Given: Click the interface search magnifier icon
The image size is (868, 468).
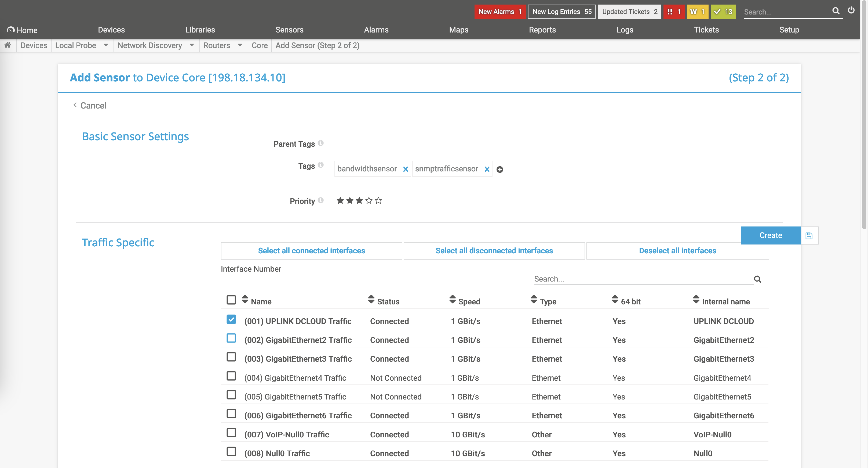Looking at the screenshot, I should [757, 279].
